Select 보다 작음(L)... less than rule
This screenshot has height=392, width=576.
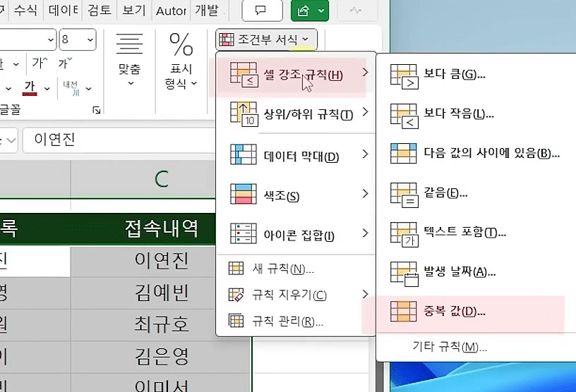pyautogui.click(x=476, y=114)
